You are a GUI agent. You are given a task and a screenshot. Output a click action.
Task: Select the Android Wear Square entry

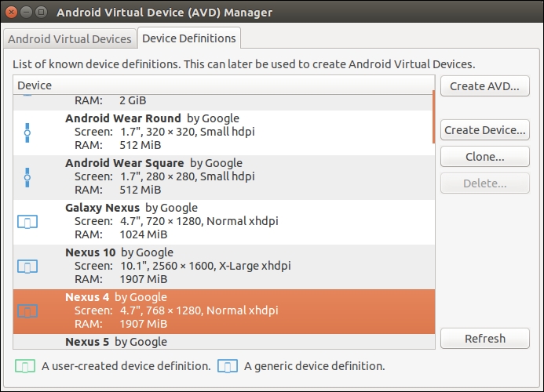(x=196, y=177)
